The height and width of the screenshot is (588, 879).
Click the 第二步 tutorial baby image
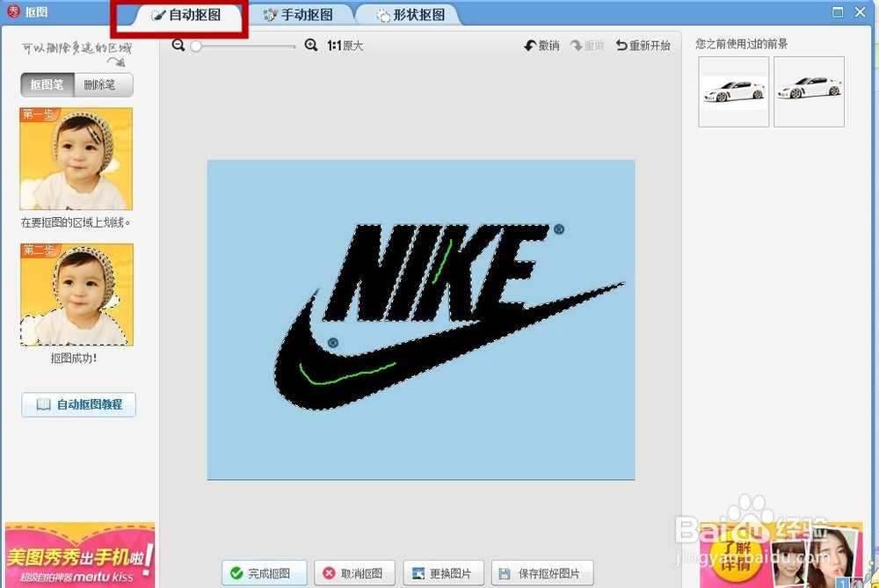(76, 294)
